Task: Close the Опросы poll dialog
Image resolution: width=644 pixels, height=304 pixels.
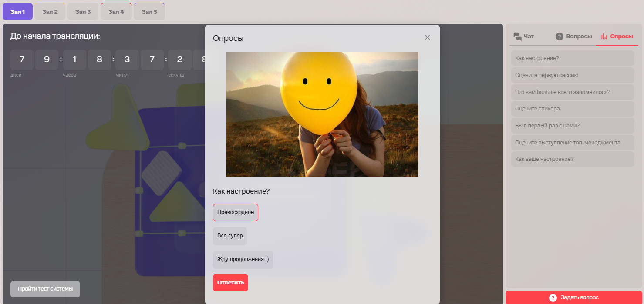Action: (427, 37)
